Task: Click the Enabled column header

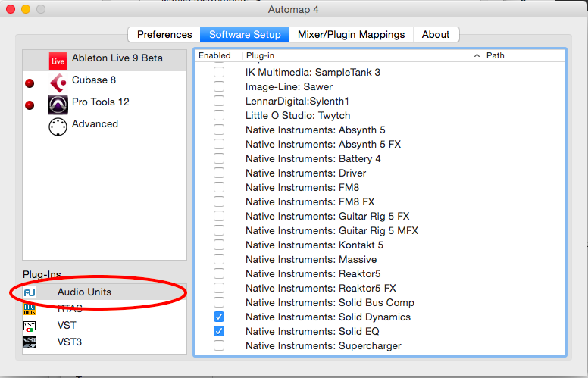Action: (x=219, y=55)
